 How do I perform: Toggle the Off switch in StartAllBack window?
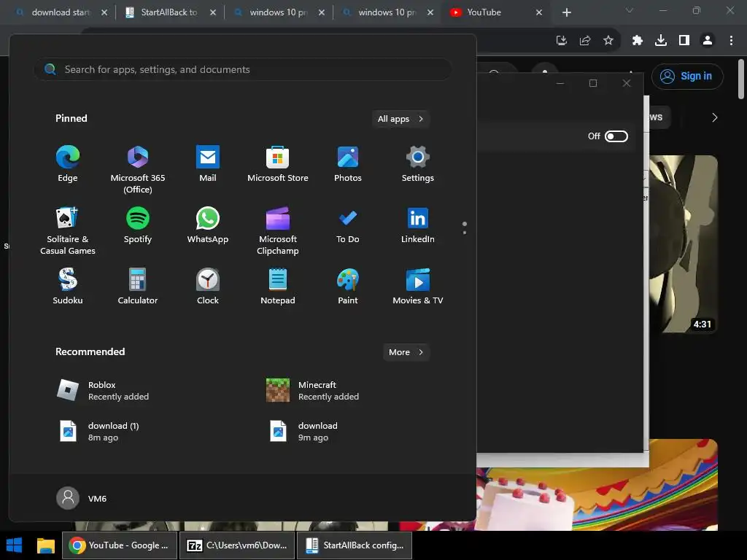tap(616, 136)
